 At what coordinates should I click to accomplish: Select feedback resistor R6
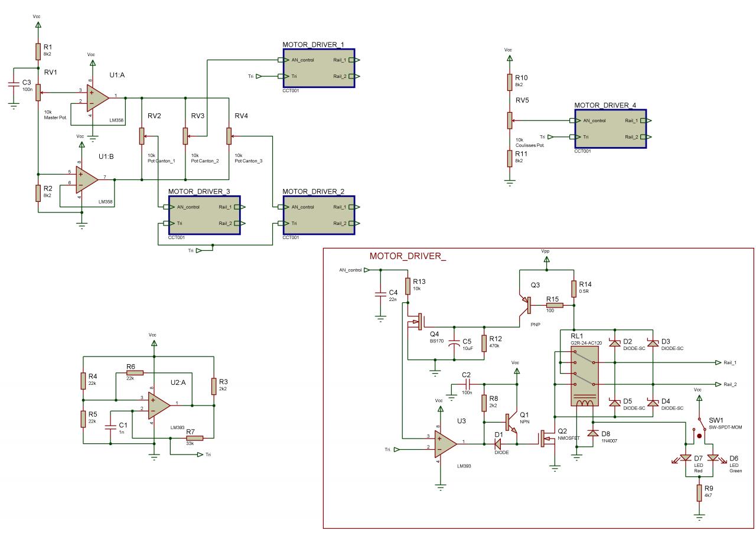135,372
